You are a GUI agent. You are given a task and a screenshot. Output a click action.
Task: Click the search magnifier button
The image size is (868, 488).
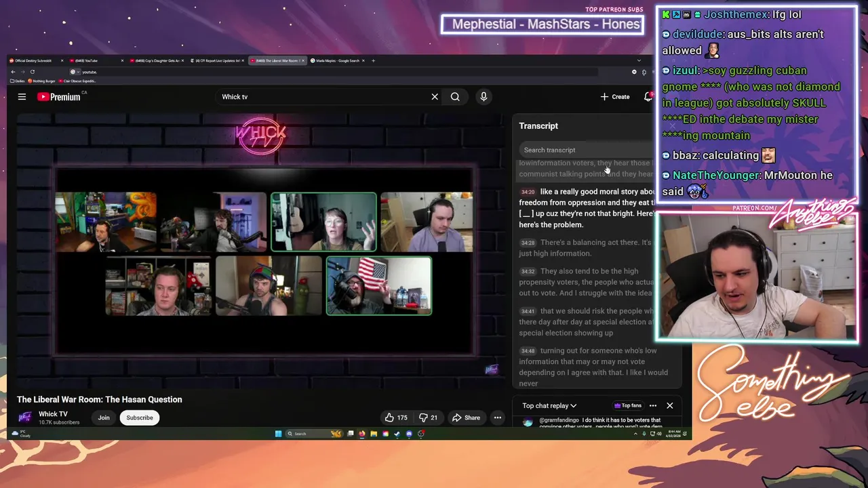tap(455, 97)
